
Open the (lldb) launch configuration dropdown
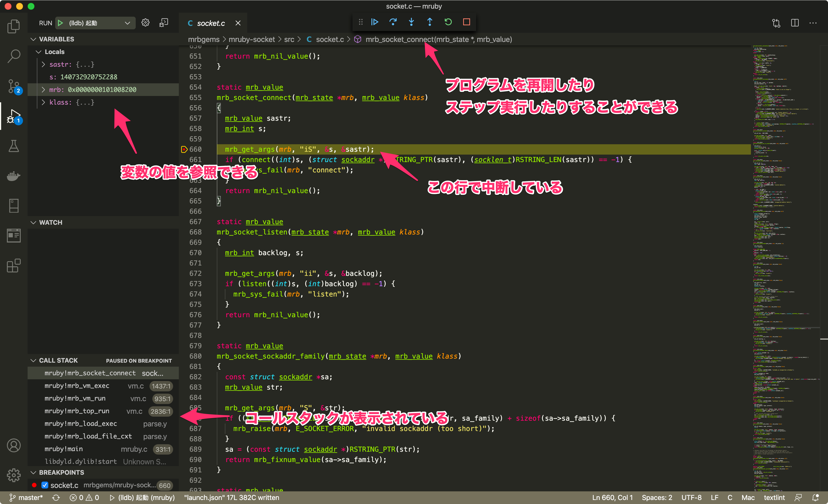127,23
